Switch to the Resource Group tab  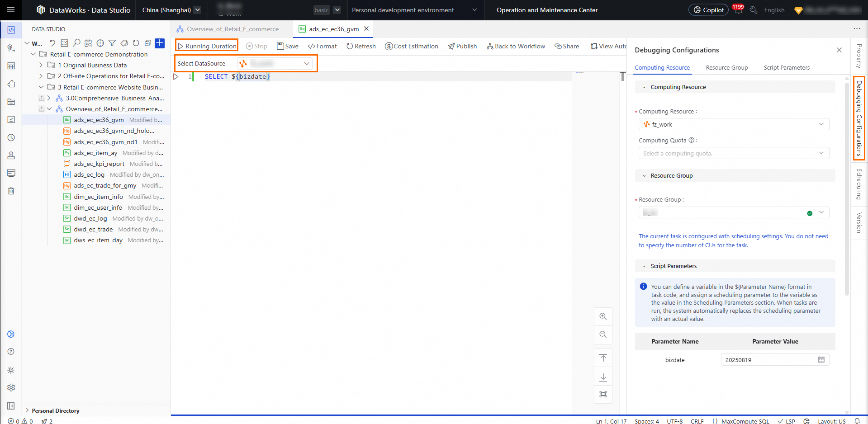point(726,68)
